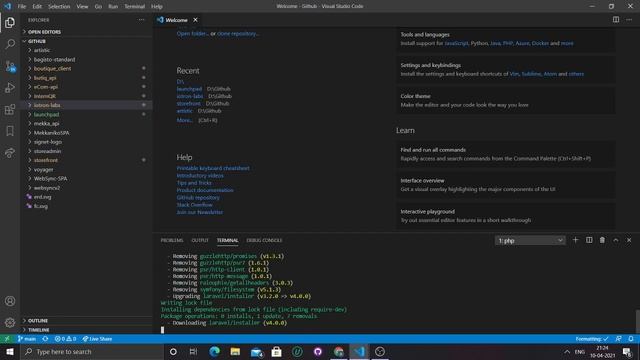Maximize the panel with up chevron
640x360 pixels.
coord(616,240)
